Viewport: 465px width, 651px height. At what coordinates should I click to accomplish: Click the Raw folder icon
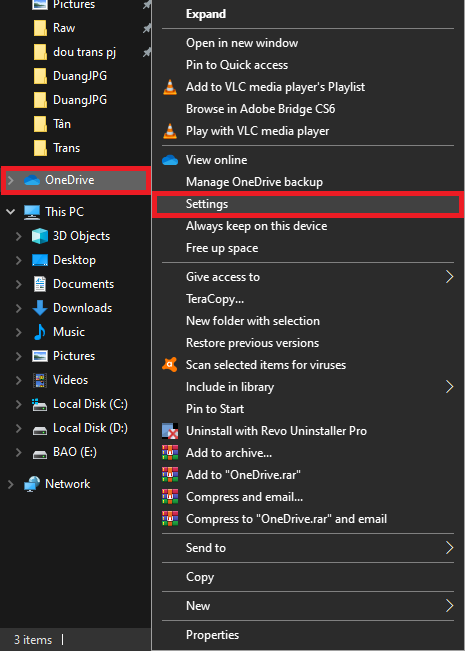pos(40,28)
